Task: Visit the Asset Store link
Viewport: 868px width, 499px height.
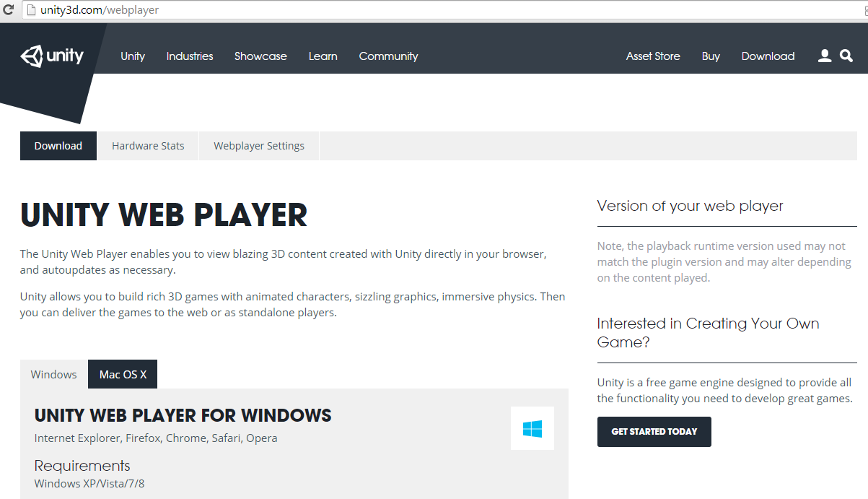Action: point(653,56)
